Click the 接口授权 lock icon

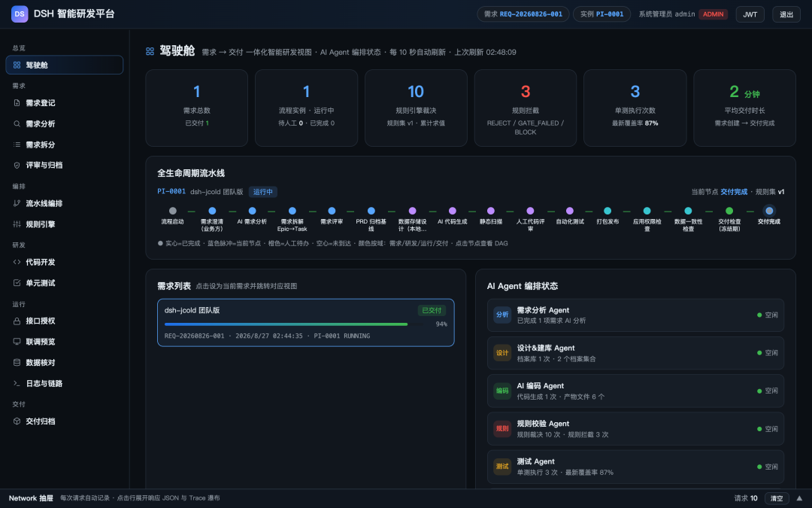coord(17,321)
